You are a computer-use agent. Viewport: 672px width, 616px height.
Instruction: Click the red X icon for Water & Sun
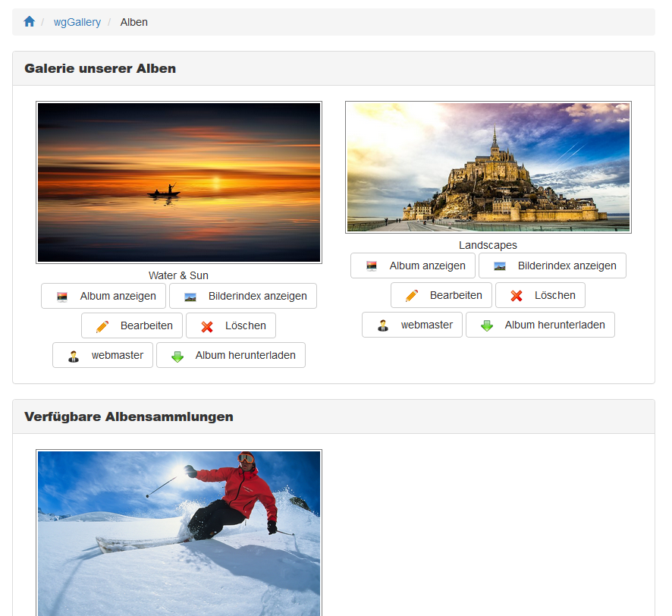point(207,326)
